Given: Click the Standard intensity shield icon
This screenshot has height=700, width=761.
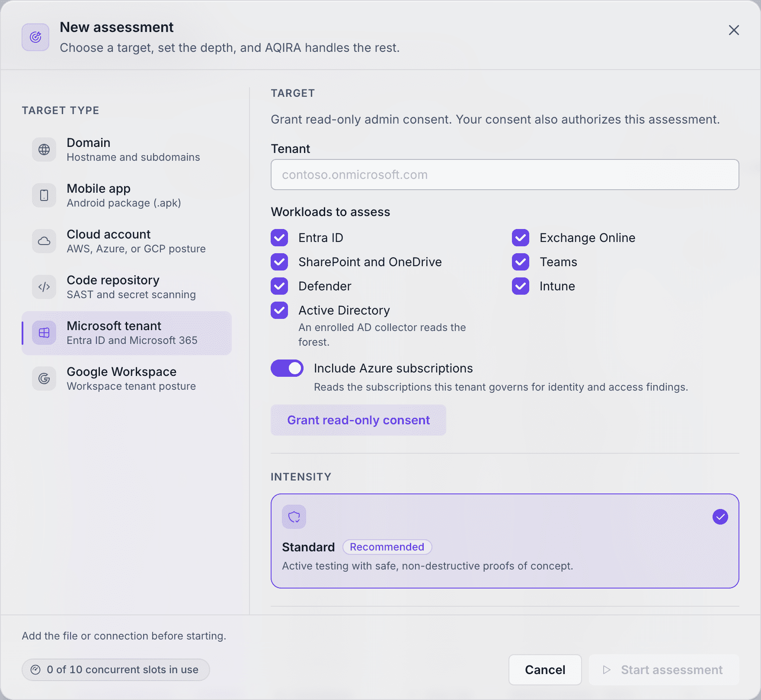Looking at the screenshot, I should pos(294,517).
